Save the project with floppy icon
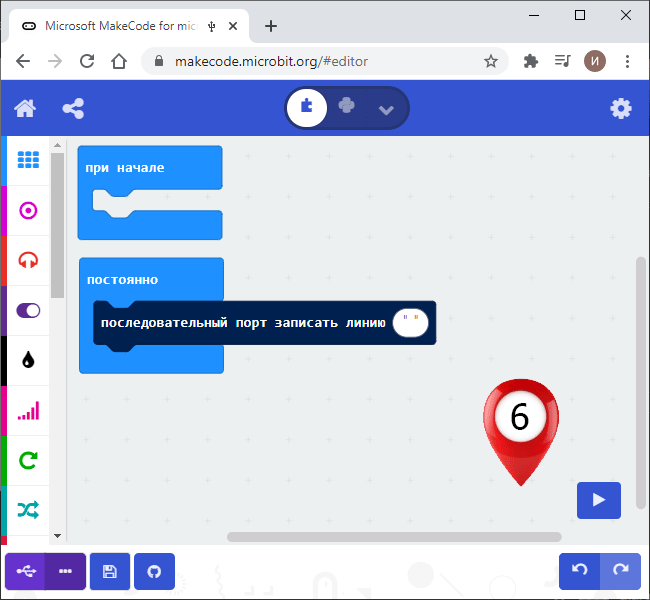This screenshot has width=650, height=600. click(110, 571)
